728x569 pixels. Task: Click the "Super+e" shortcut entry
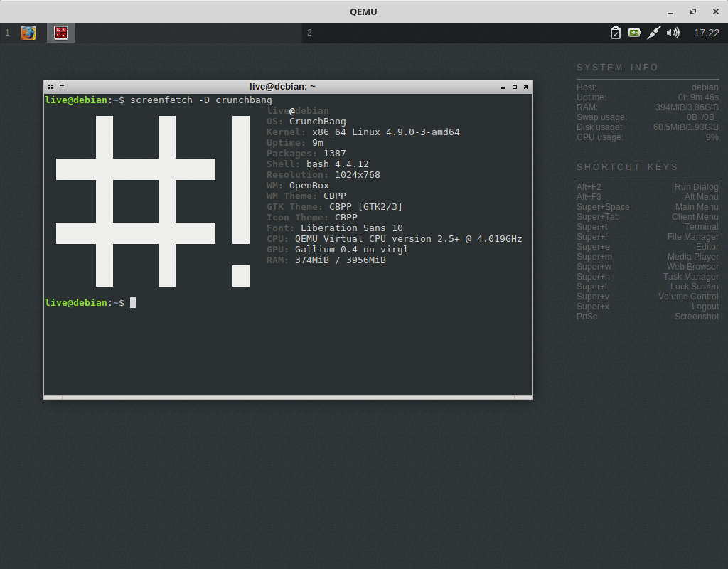593,247
